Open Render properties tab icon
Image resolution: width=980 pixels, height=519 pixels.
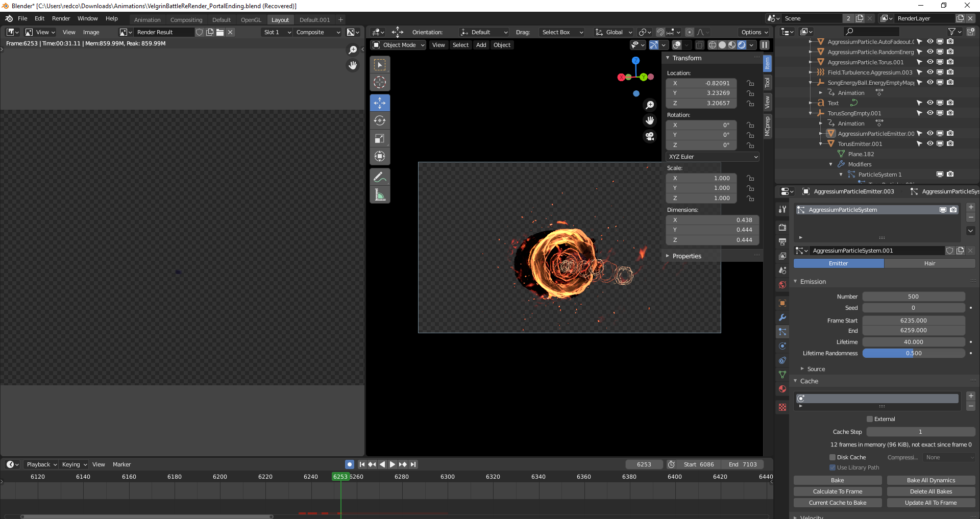[x=782, y=227]
